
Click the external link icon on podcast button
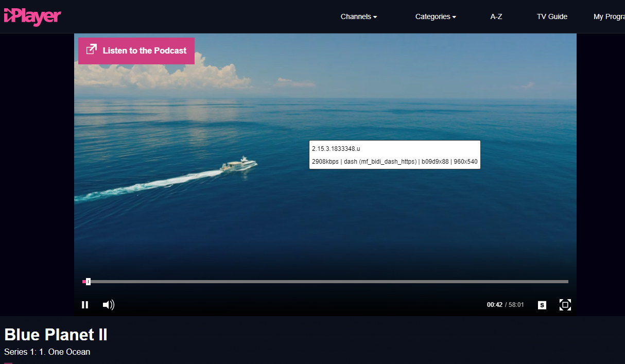coord(92,49)
